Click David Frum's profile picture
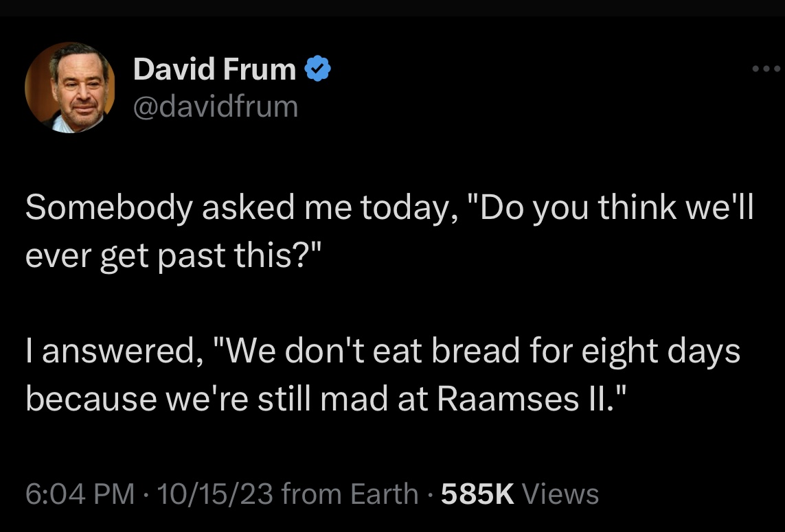Viewport: 785px width, 532px height. (x=69, y=88)
